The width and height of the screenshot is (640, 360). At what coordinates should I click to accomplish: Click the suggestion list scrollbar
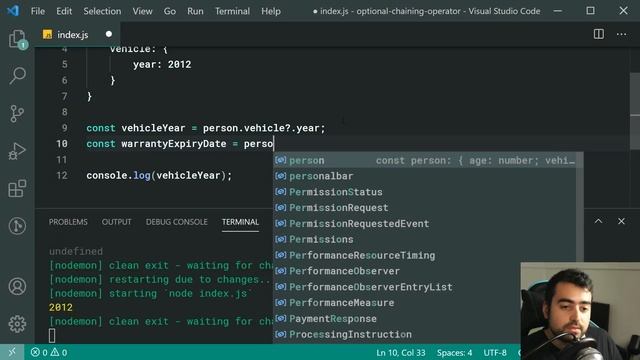pyautogui.click(x=580, y=207)
